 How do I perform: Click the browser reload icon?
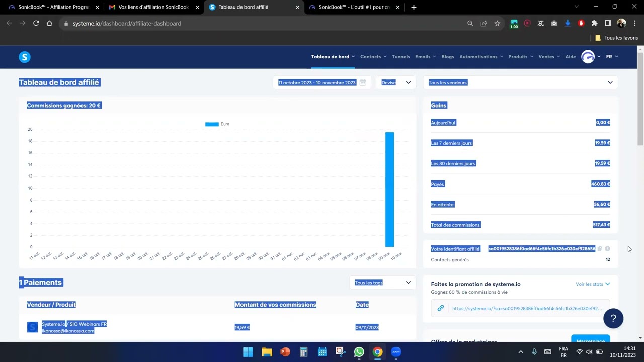pos(36,23)
